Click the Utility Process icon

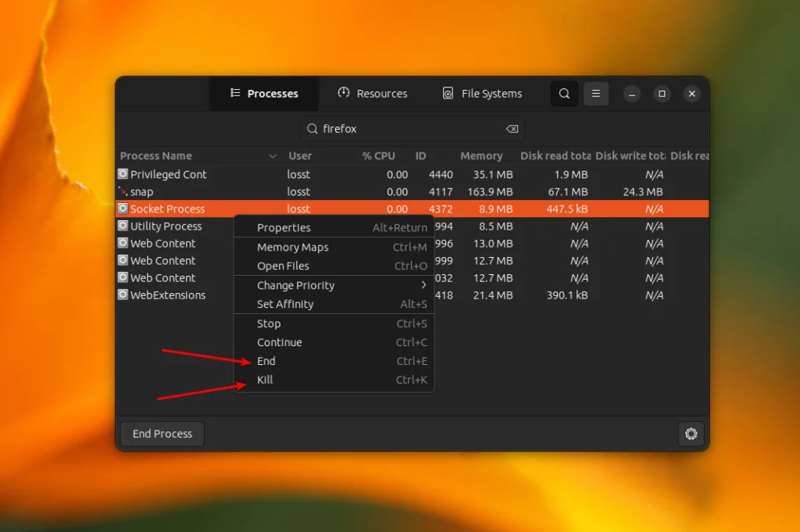click(123, 226)
